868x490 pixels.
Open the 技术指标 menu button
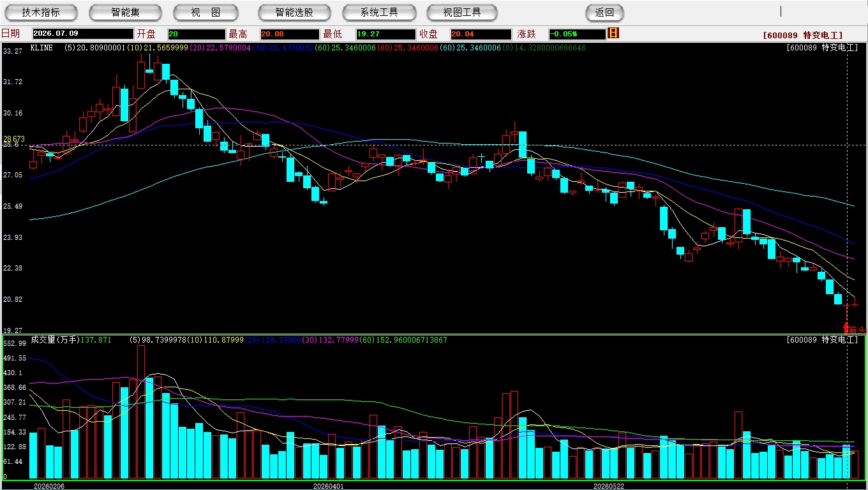click(41, 12)
